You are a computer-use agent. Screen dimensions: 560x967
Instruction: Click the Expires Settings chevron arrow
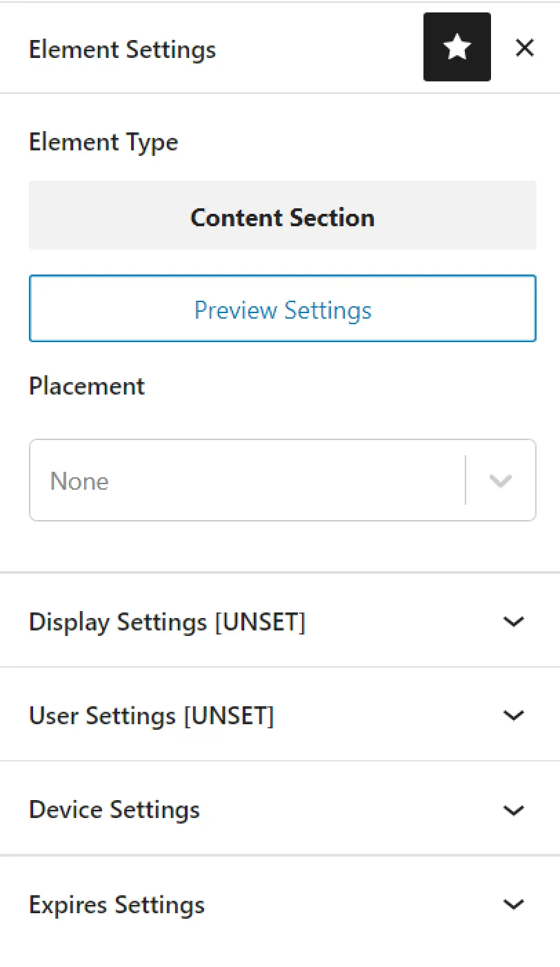(x=513, y=904)
